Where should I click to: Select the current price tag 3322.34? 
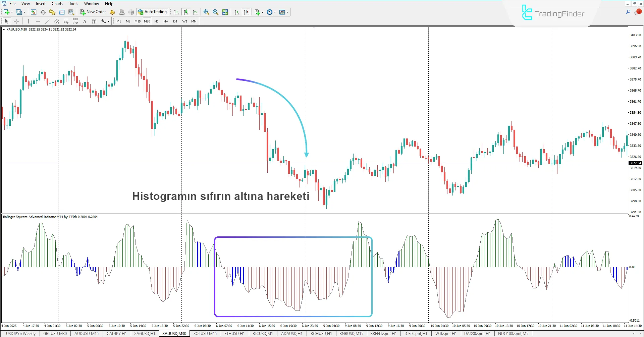[x=635, y=163]
